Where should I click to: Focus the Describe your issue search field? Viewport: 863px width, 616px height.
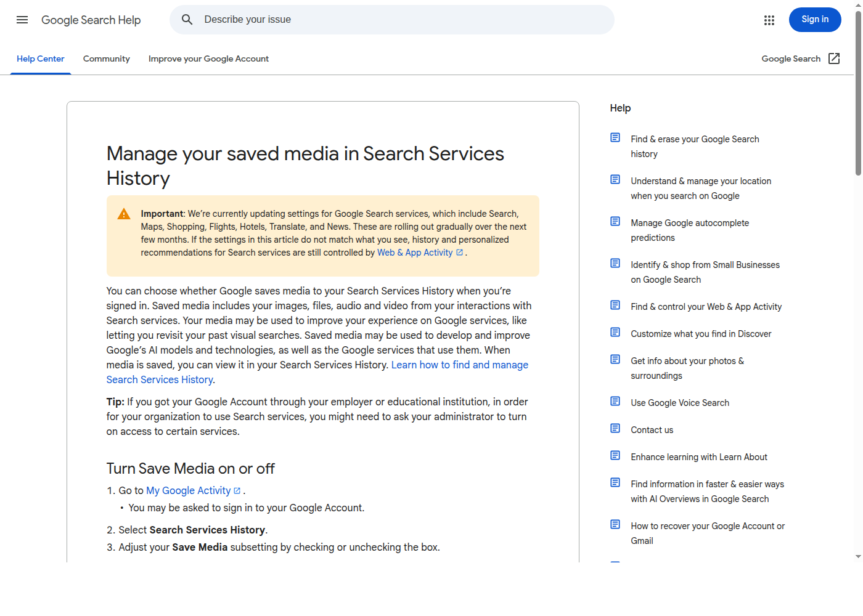[x=392, y=20]
